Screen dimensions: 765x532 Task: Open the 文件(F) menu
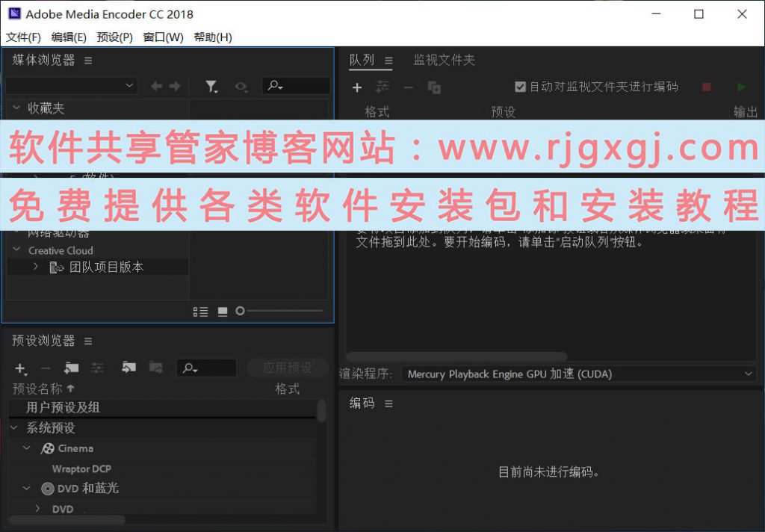point(23,37)
